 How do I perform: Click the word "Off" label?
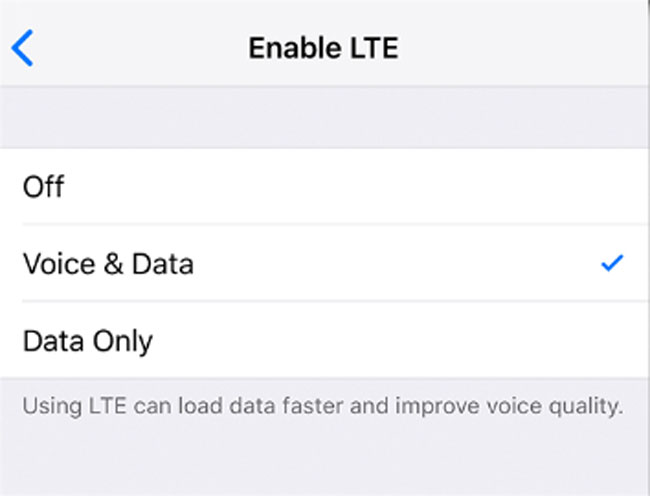44,186
